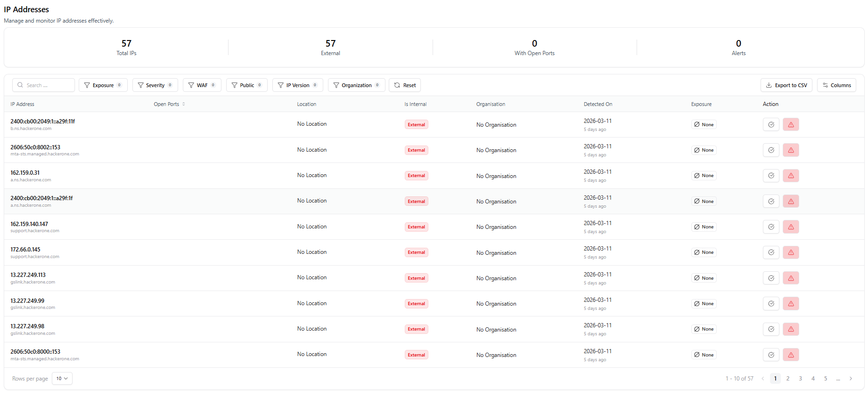
Task: Expand the Rows per page selector
Action: tap(62, 379)
